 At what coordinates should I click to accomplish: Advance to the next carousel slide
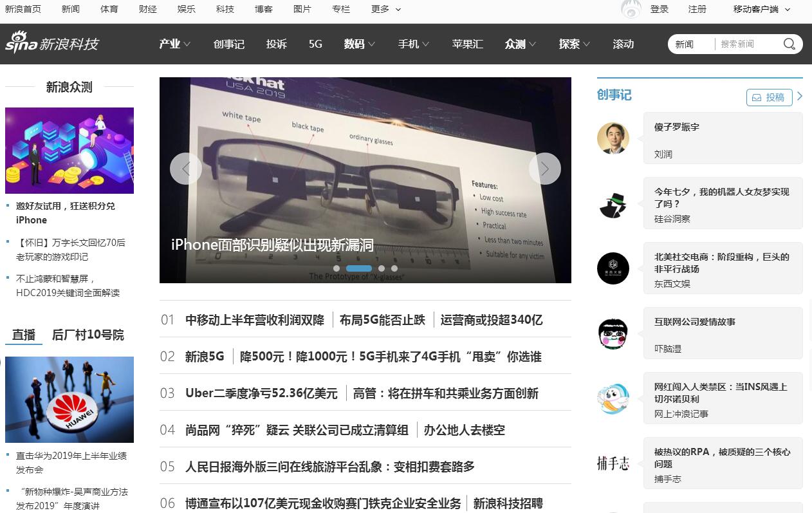[544, 169]
